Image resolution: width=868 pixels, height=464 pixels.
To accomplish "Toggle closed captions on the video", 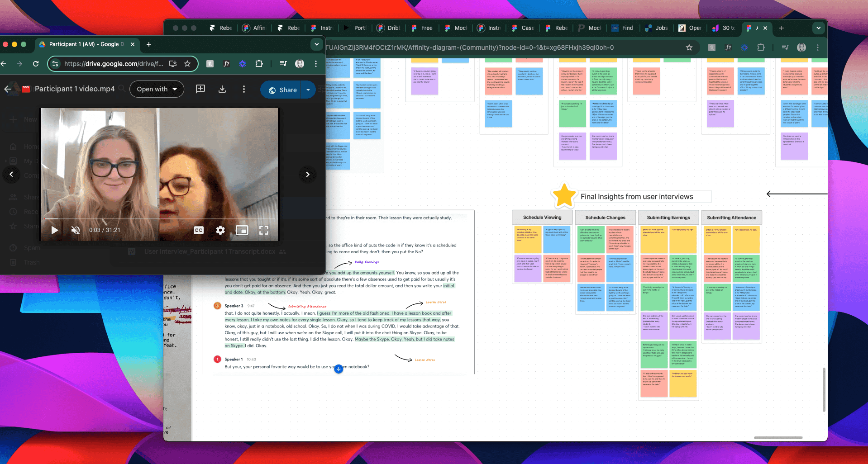I will 199,230.
